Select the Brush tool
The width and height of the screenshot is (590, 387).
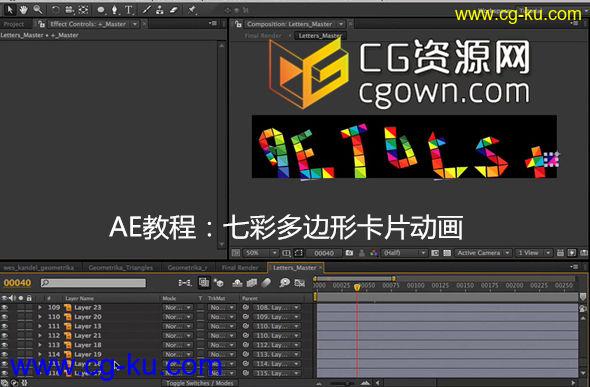tap(146, 10)
